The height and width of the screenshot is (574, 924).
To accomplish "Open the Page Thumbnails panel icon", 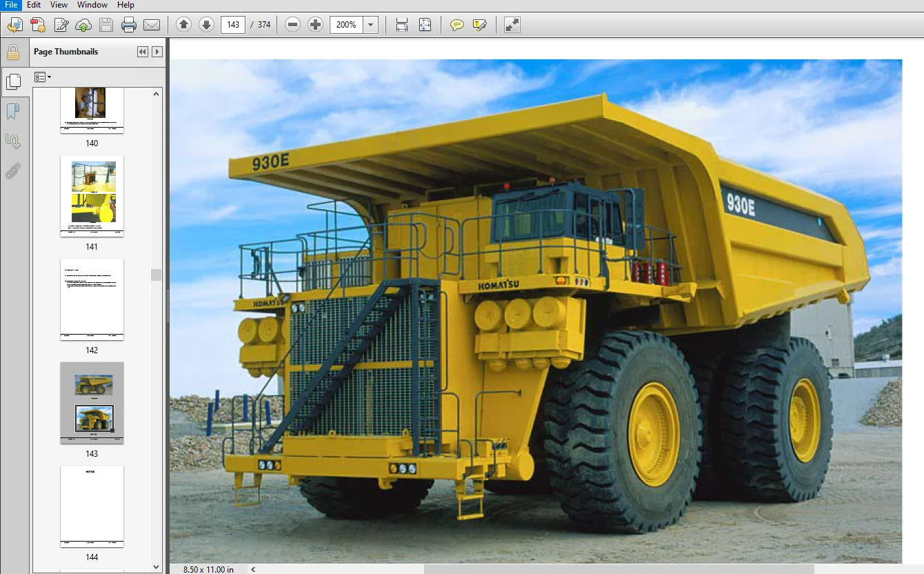I will tap(13, 81).
